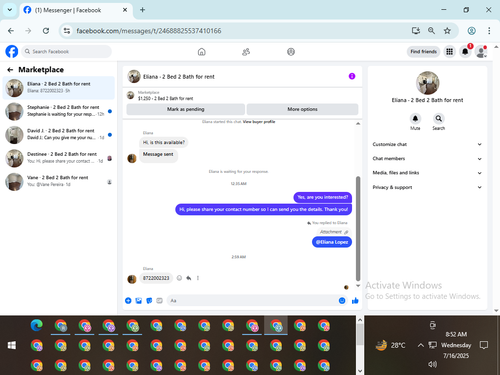This screenshot has height=375, width=500.
Task: Click the Find friends button
Action: 423,52
